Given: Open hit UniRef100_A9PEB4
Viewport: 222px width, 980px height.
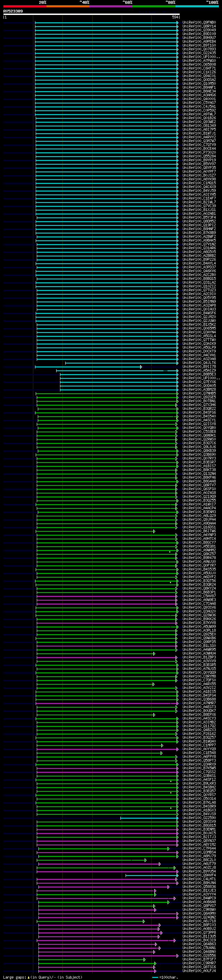Looking at the screenshot, I should pos(199,41).
